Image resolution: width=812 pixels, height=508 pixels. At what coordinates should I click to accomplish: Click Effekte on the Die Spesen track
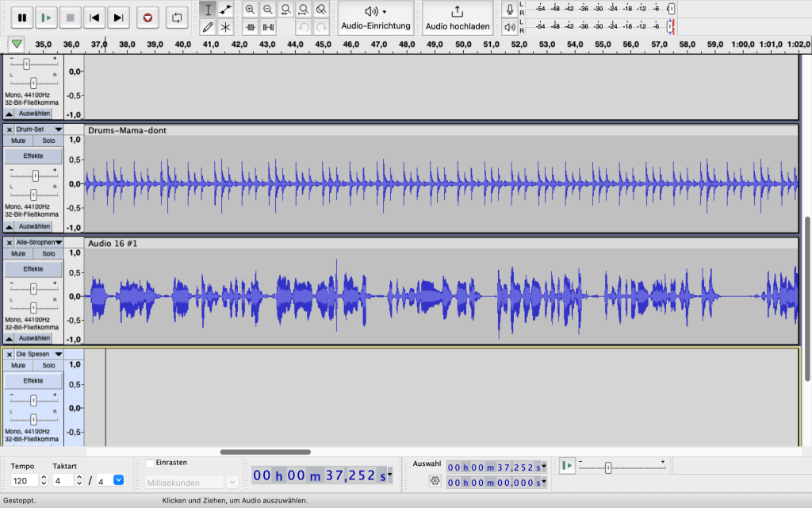point(33,380)
